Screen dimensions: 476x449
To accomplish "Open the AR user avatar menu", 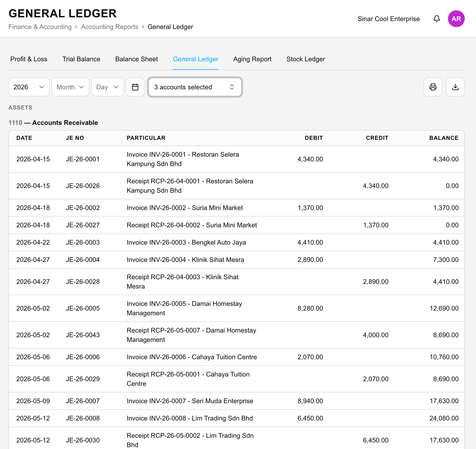I will 456,19.
